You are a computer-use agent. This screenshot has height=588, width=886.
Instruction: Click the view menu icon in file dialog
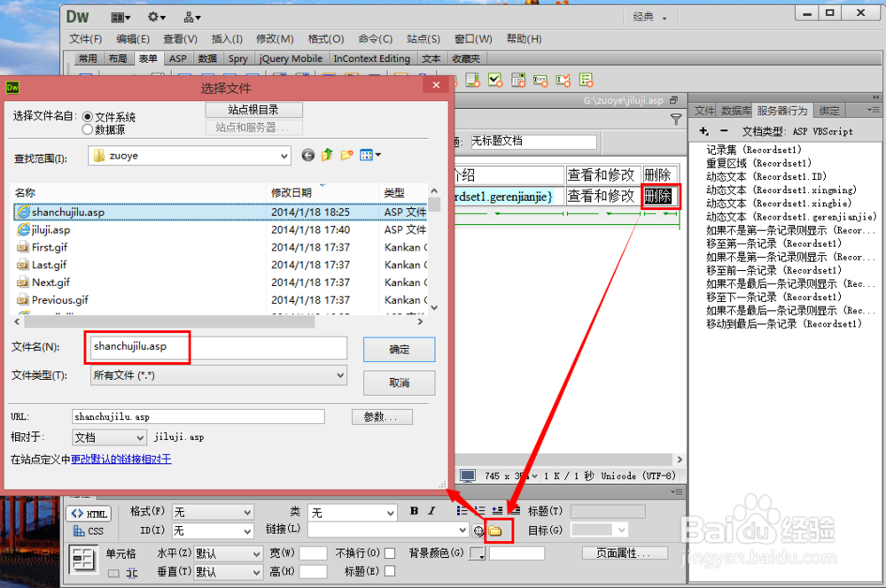[369, 155]
